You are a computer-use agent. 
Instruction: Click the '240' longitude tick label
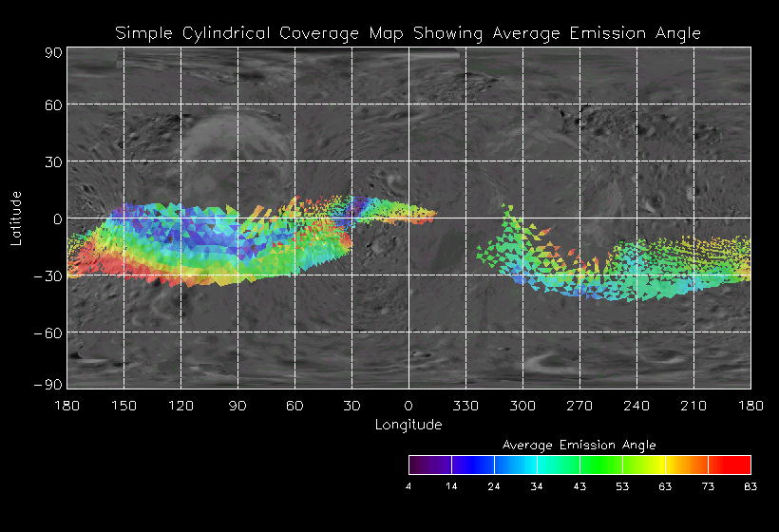(636, 406)
